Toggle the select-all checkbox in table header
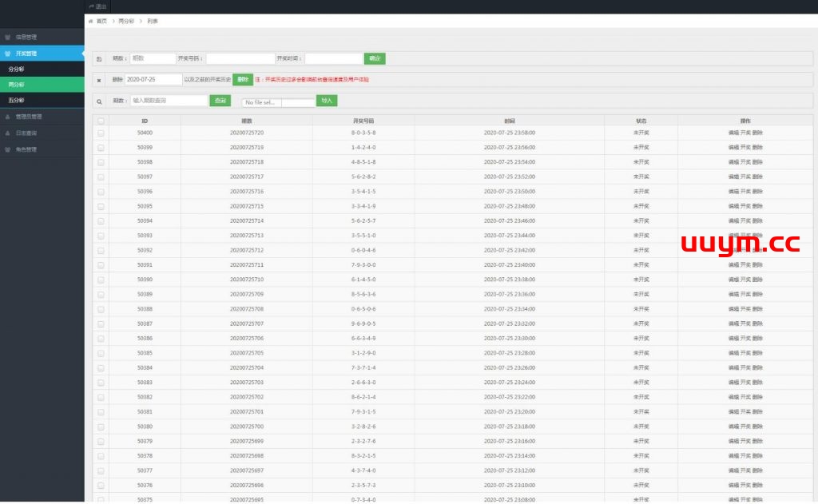This screenshot has width=818, height=504. (x=101, y=121)
